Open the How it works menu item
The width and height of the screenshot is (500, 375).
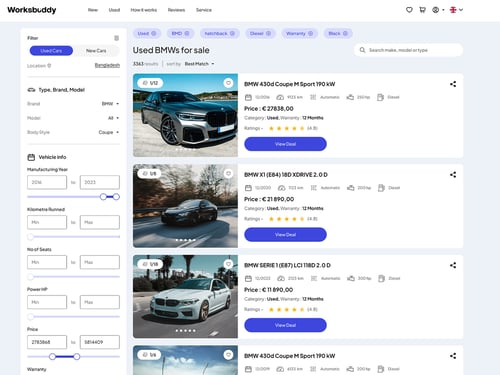(x=144, y=10)
